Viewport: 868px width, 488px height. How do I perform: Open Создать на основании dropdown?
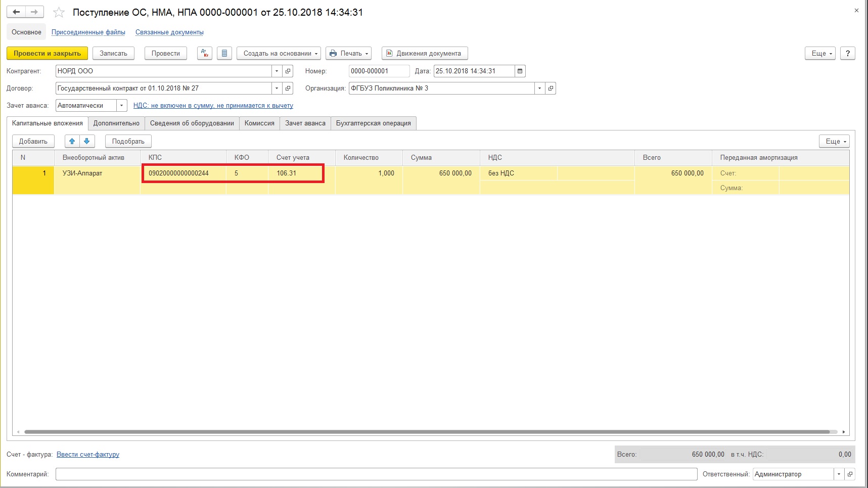(279, 53)
